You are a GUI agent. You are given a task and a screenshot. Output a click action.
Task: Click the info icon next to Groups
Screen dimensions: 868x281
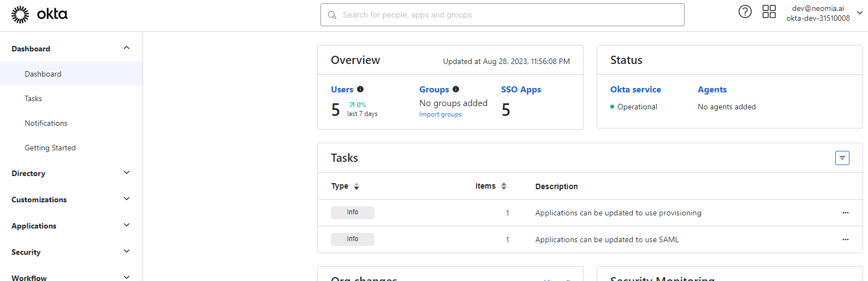pos(456,89)
